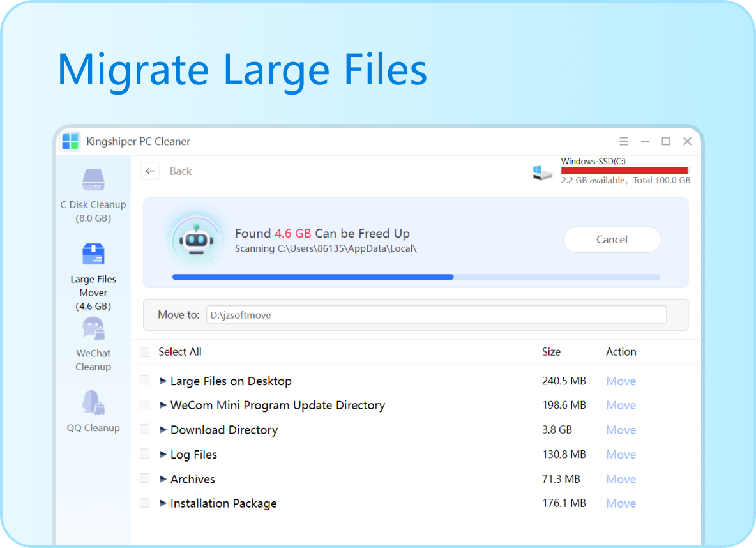
Task: Click the Download Directory label
Action: click(x=224, y=430)
